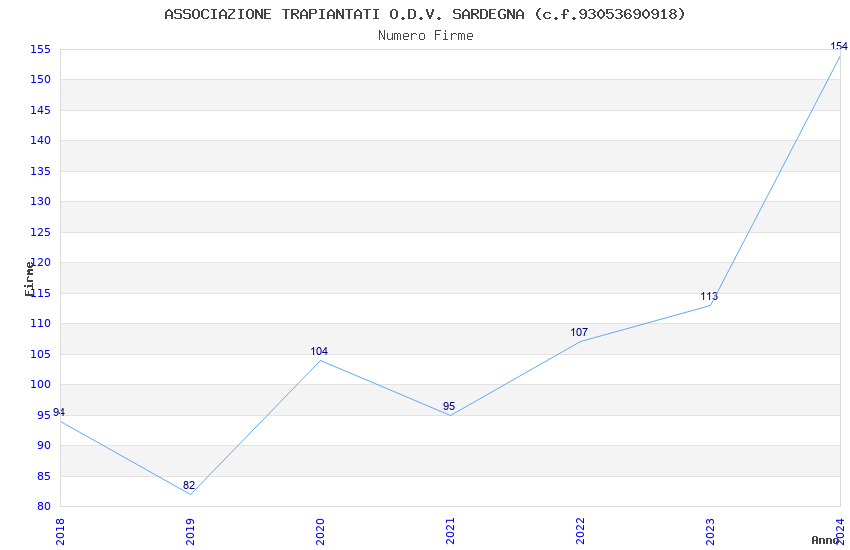Click the y-axis value 145
This screenshot has width=850, height=550.
coord(40,110)
